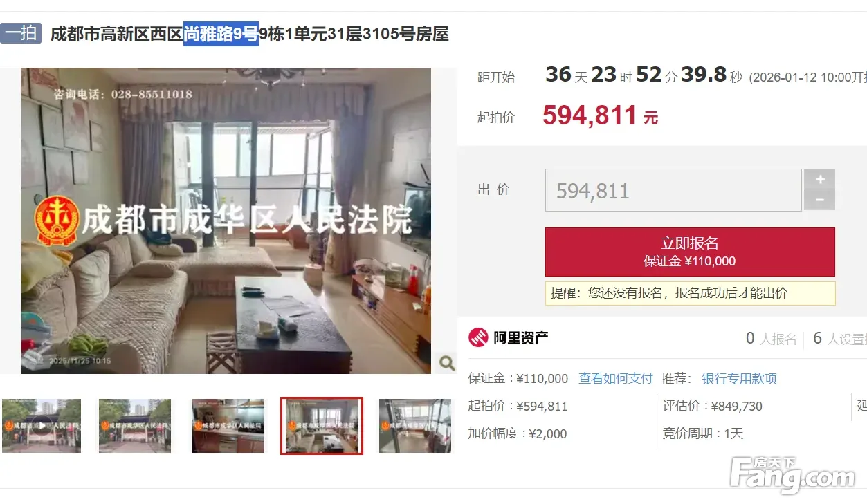
Task: Click the 一拍 auction round tag
Action: coord(21,33)
